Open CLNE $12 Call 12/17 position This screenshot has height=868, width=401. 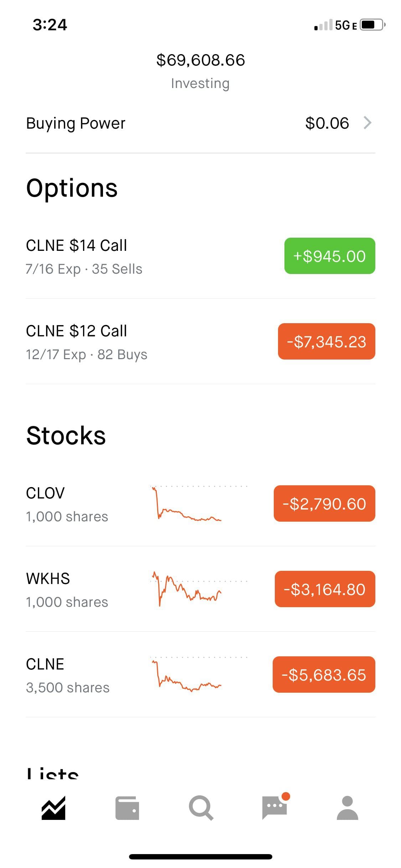click(200, 342)
